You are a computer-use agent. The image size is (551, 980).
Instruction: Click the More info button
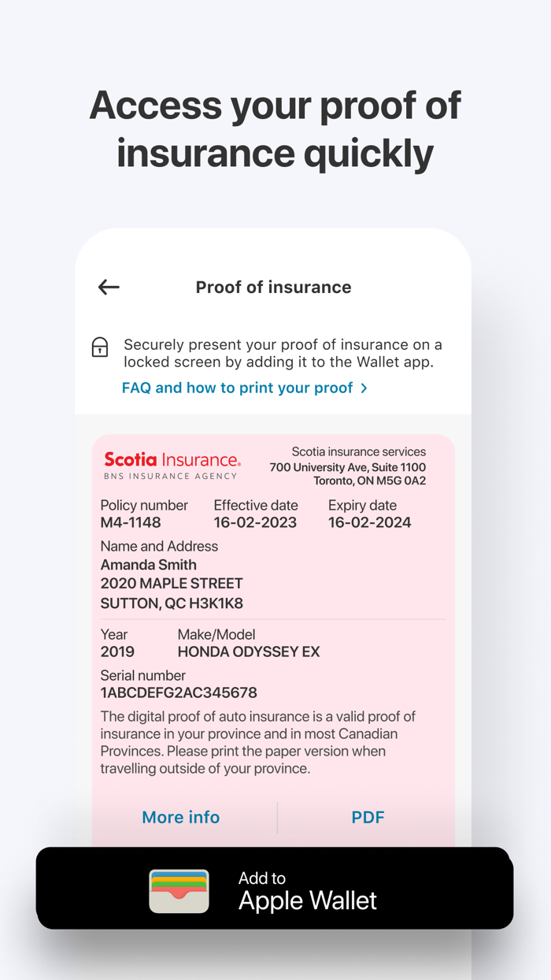click(180, 817)
